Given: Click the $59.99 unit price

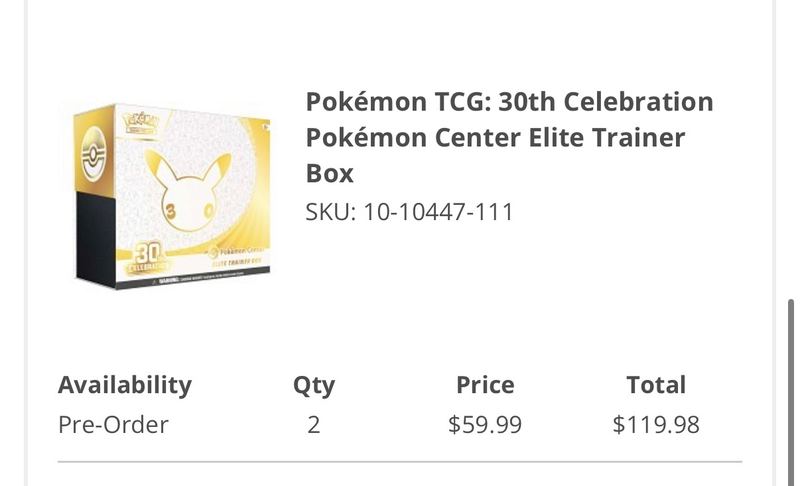Looking at the screenshot, I should click(x=485, y=425).
